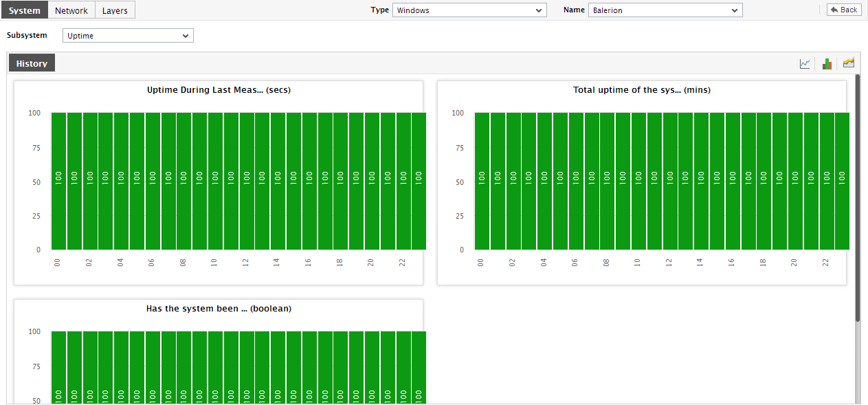The image size is (868, 405).
Task: Click y-axis value 75 in 'Has the system been' chart
Action: coord(36,366)
